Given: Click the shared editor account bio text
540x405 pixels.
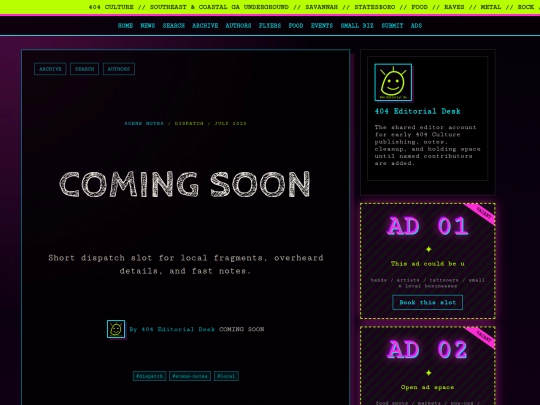Looking at the screenshot, I should (427, 145).
